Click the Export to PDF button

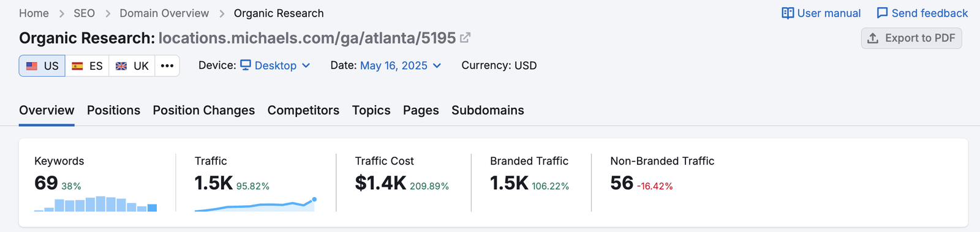click(911, 38)
